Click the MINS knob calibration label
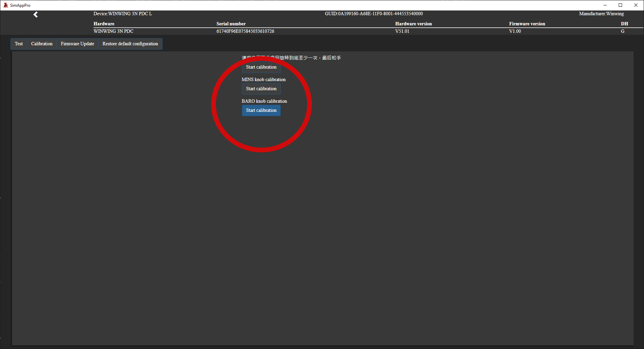 click(264, 79)
